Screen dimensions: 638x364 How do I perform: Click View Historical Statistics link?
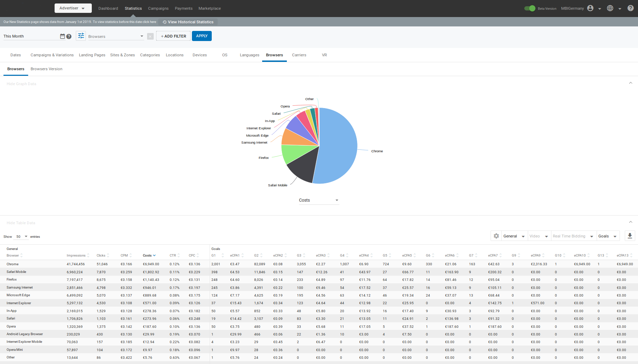coord(188,22)
